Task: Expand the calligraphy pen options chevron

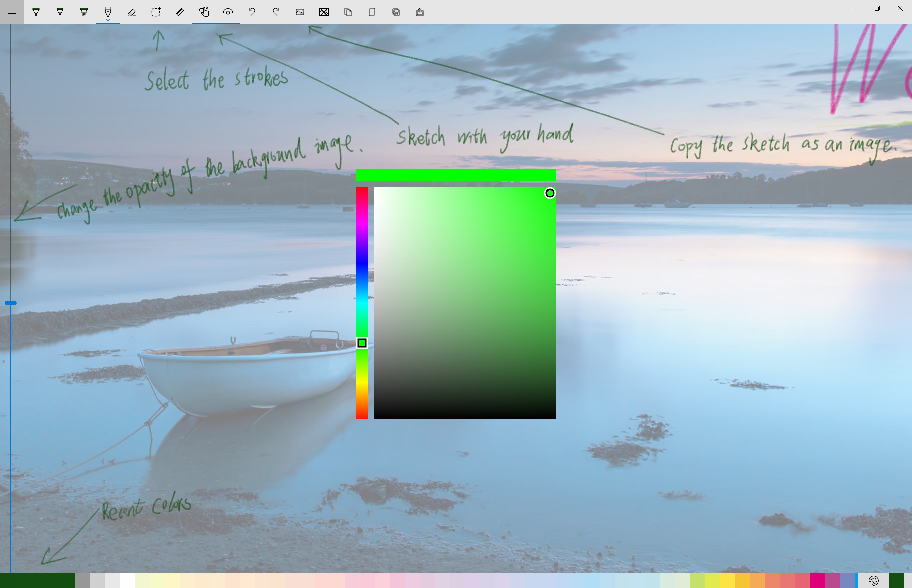Action: (x=108, y=20)
